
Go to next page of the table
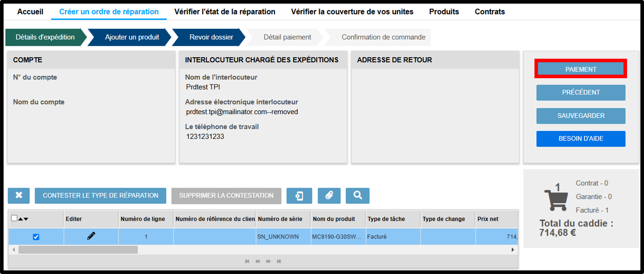(x=268, y=261)
